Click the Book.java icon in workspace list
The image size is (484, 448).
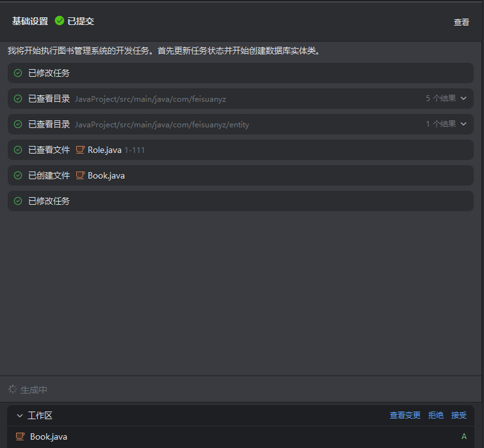20,436
